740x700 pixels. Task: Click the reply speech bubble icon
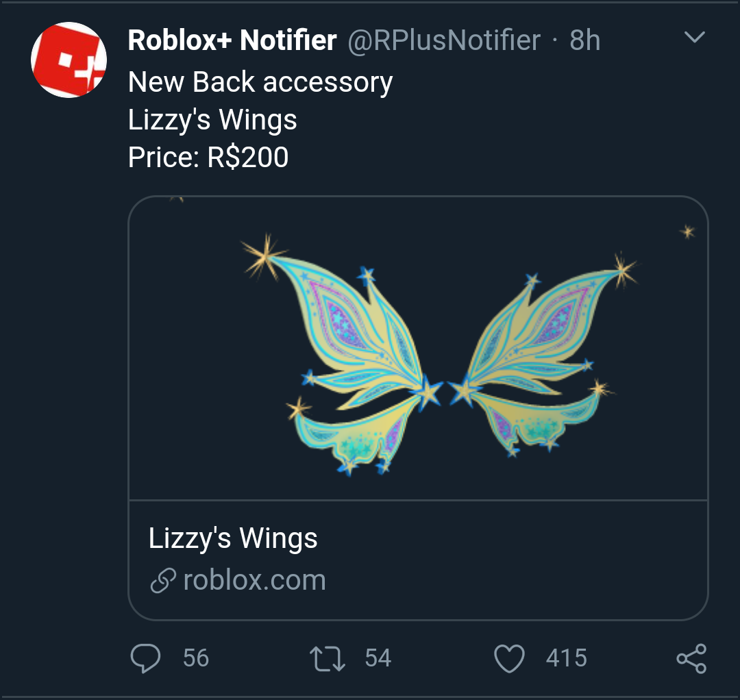coord(145,658)
